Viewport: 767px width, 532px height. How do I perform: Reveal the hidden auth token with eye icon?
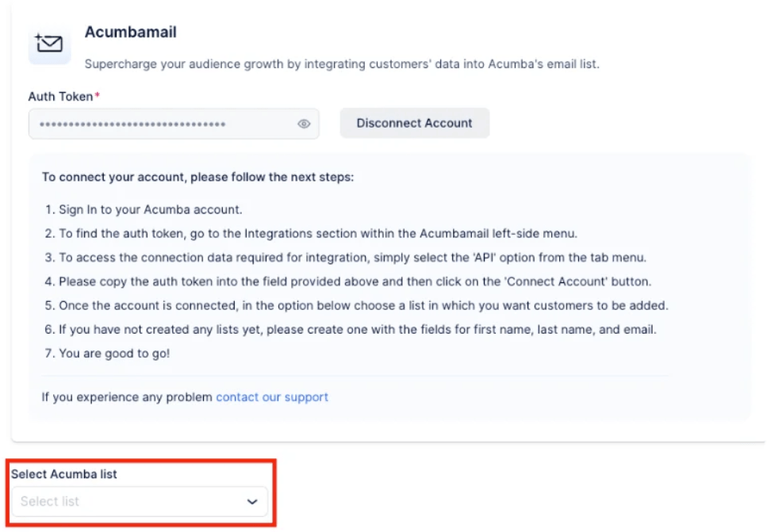click(x=304, y=124)
